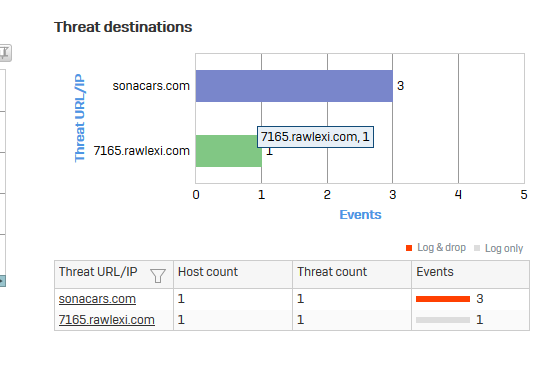Click the Threat URL/IP column header text
This screenshot has height=371, width=544.
click(x=98, y=272)
